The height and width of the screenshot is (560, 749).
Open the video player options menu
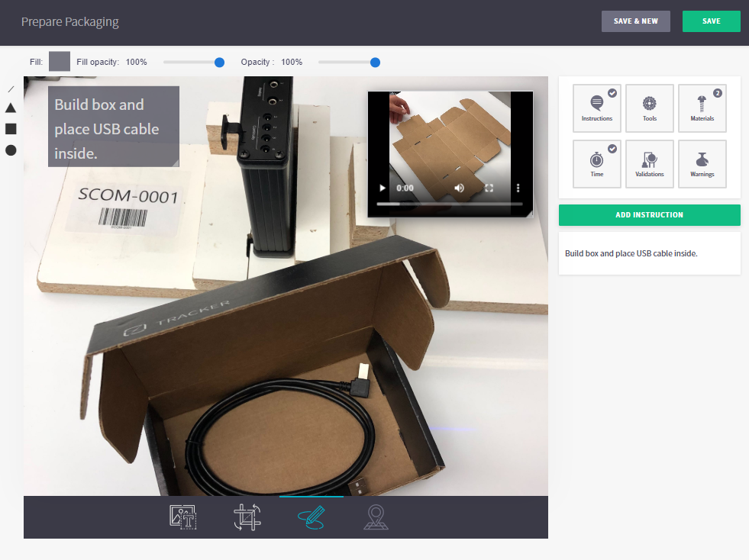point(517,188)
